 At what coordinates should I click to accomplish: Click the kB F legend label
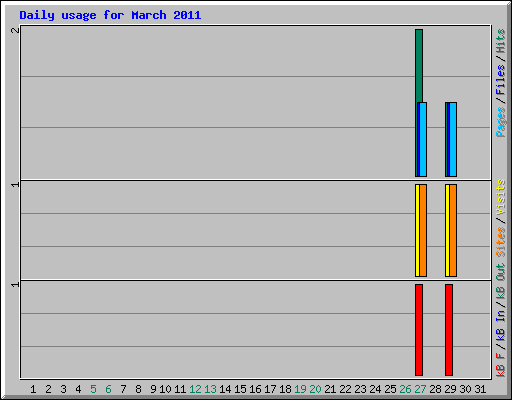click(500, 364)
